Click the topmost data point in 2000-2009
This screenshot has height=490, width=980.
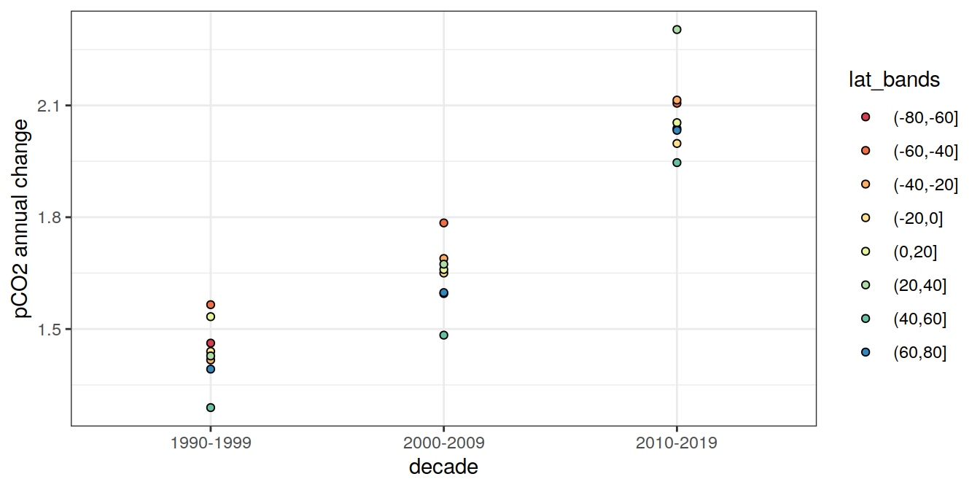point(443,223)
